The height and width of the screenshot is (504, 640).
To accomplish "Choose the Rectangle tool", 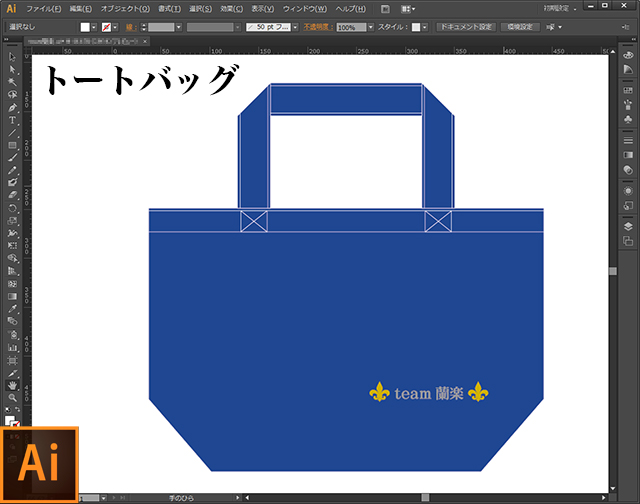I will [12, 145].
